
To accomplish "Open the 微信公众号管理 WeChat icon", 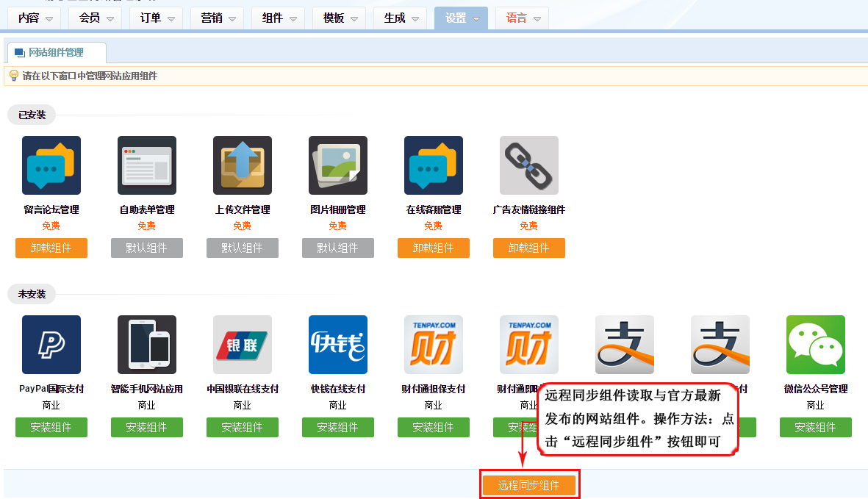I will [x=816, y=345].
